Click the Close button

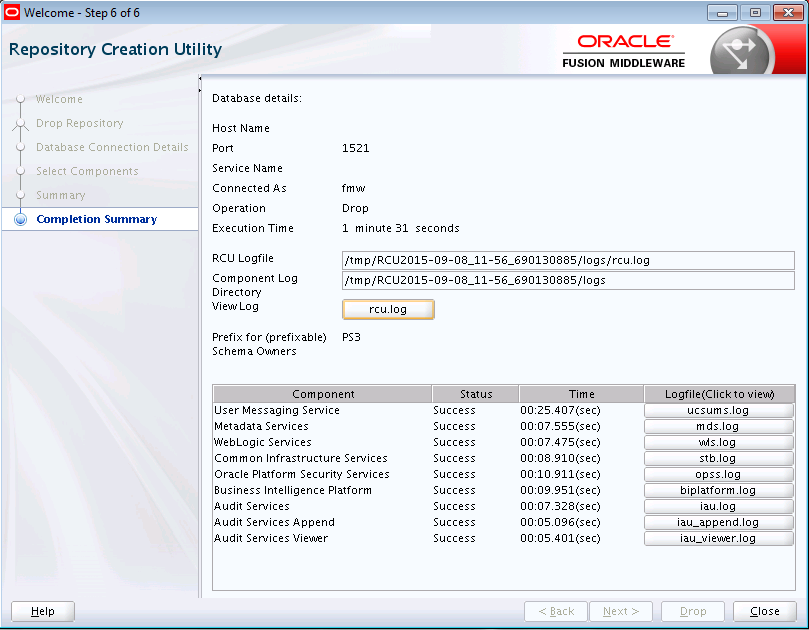pos(765,611)
